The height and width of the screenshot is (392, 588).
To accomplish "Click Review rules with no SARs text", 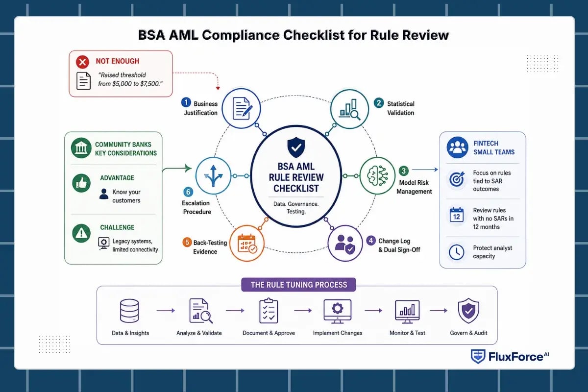I will tap(493, 219).
